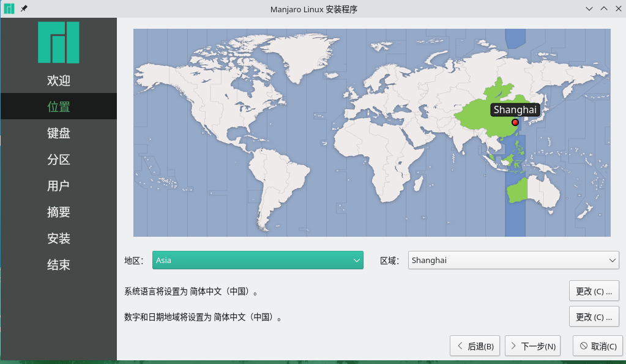
Task: Toggle the pin window icon
Action: 24,9
